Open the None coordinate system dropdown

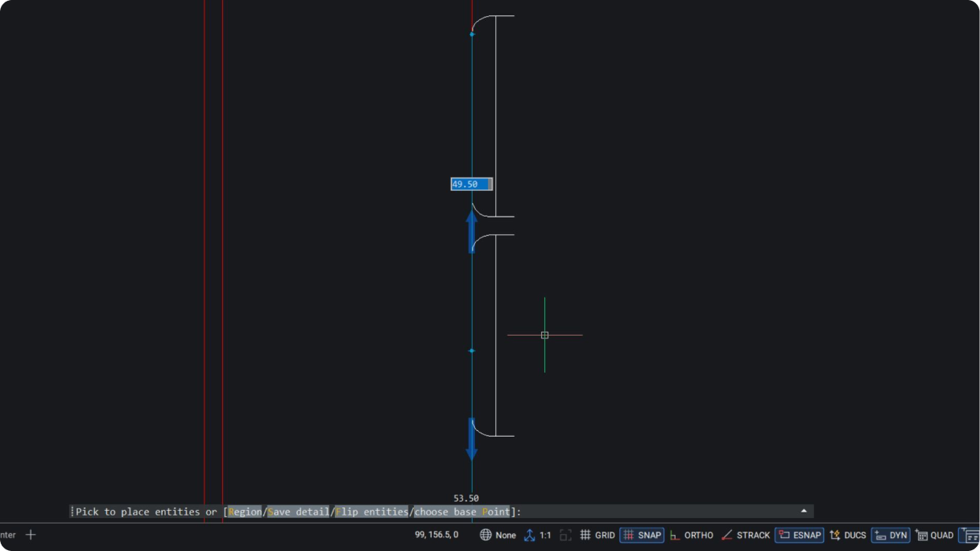(x=506, y=535)
